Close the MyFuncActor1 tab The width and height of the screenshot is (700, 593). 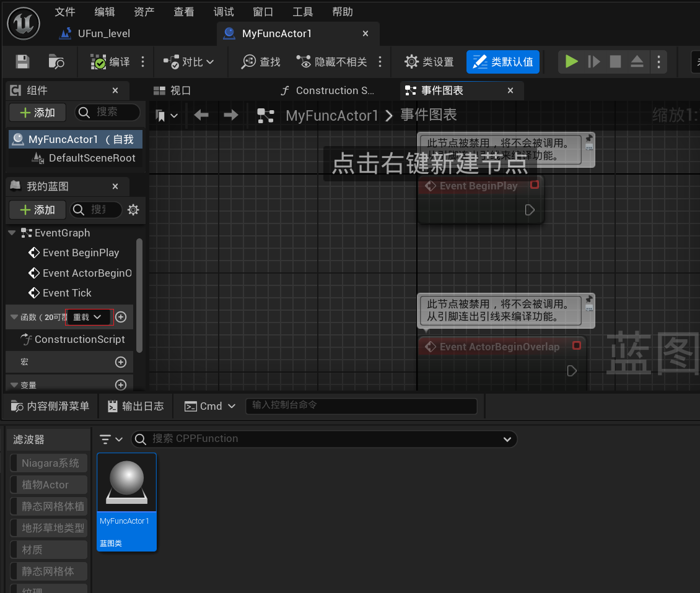point(365,33)
